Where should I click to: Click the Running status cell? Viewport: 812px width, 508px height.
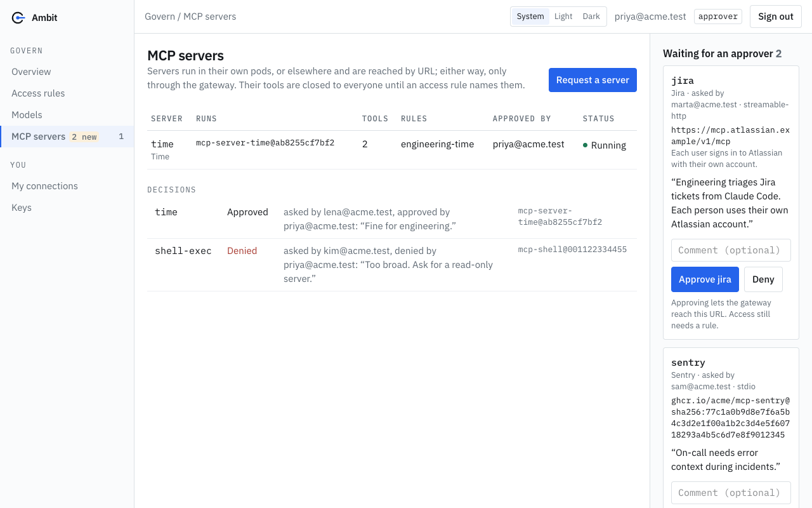605,145
